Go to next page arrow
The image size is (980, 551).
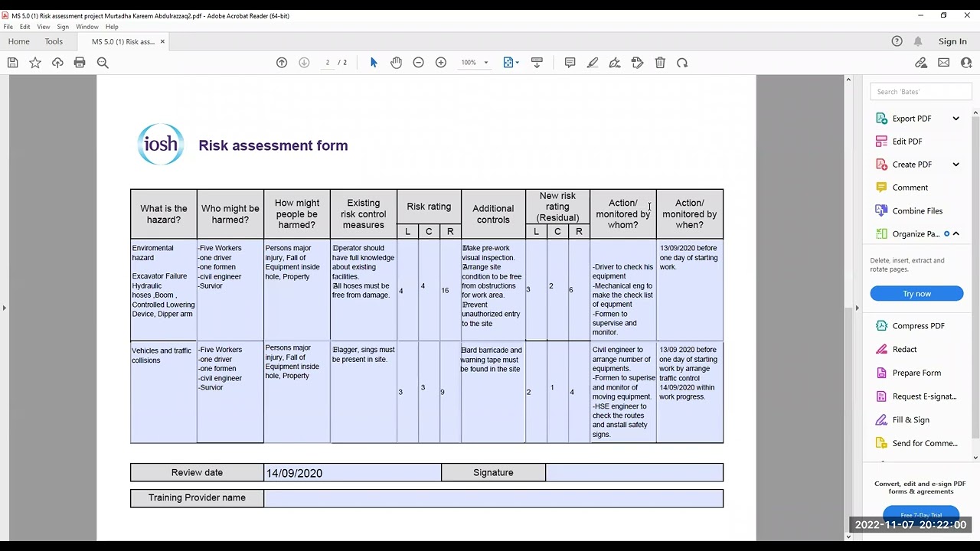(x=304, y=63)
